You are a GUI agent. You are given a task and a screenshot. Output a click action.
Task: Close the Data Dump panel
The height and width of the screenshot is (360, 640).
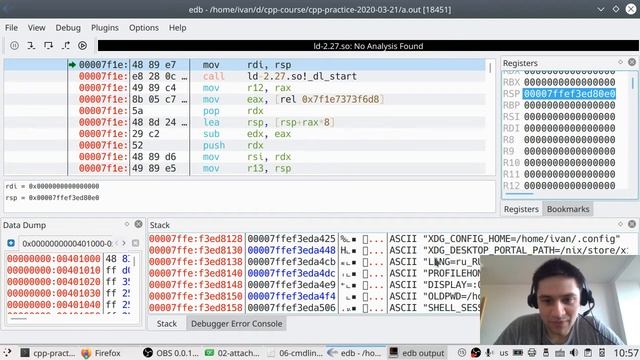coord(138,224)
